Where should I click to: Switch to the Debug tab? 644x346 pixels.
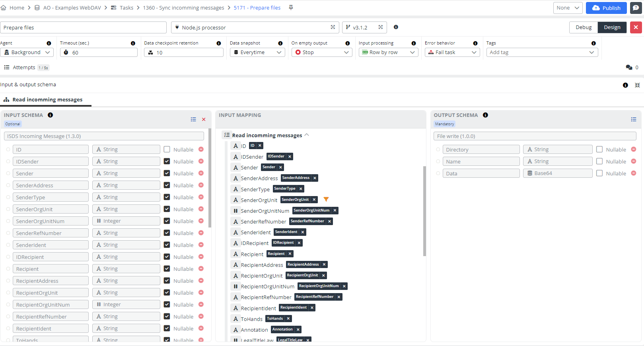coord(583,27)
